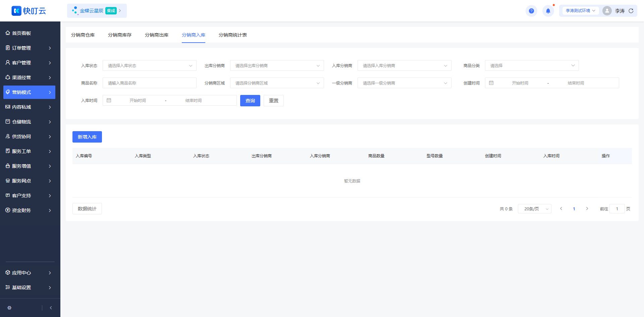
Task: Go to the previous page arrow
Action: coord(561,209)
